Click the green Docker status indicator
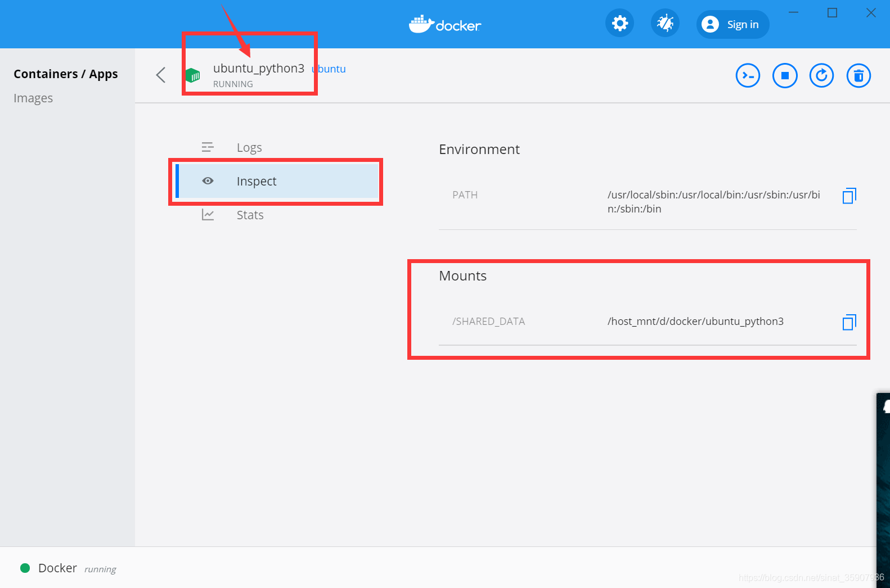The image size is (890, 588). [x=25, y=568]
